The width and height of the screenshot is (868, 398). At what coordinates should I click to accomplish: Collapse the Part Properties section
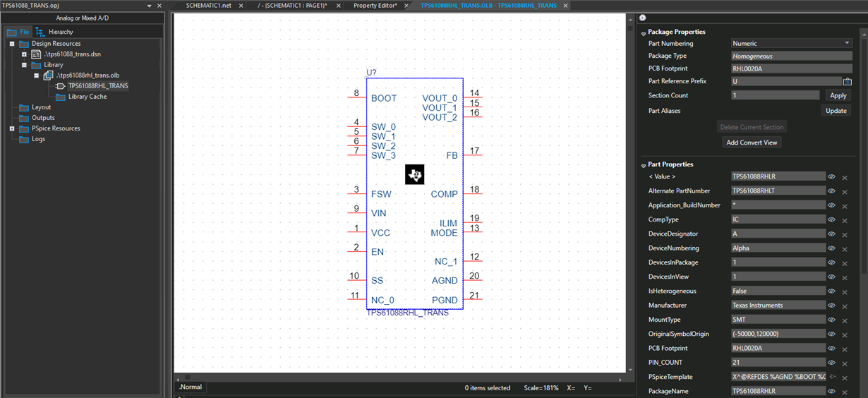click(x=643, y=165)
